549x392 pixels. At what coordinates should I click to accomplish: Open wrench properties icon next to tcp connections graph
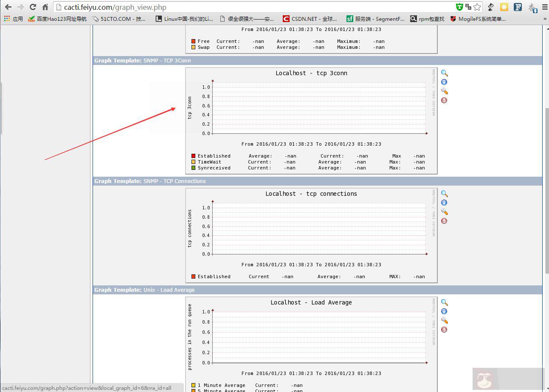tap(444, 212)
